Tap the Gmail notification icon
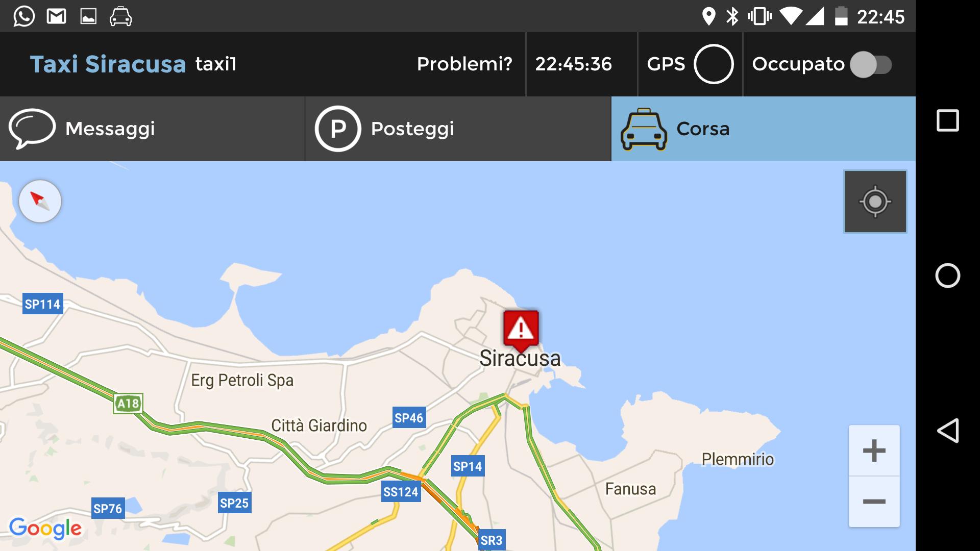Screen dimensions: 980x551 coord(56,16)
